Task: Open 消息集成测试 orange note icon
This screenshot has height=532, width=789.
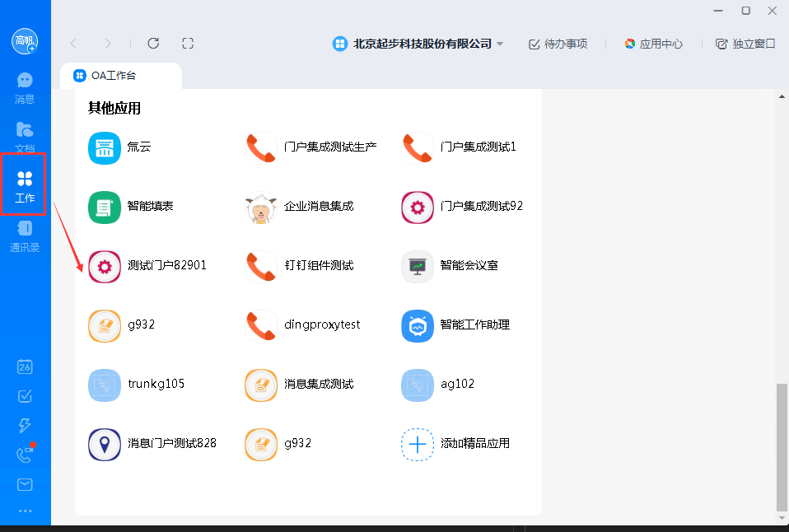Action: coord(260,385)
